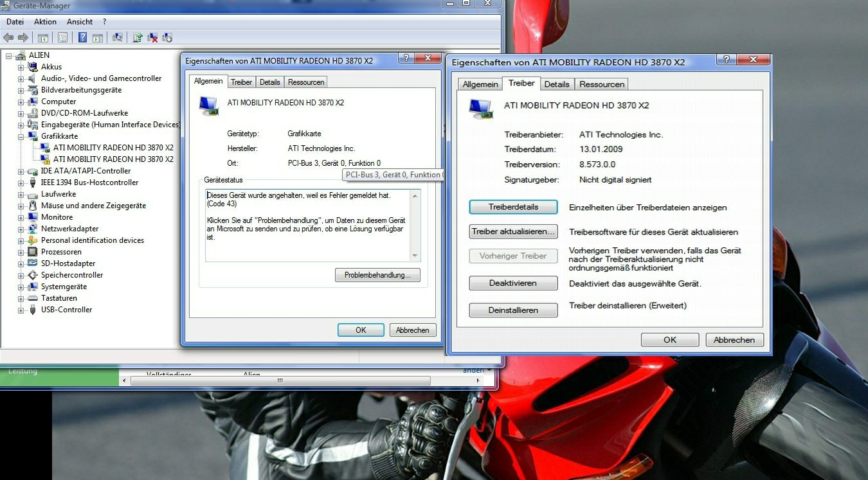868x480 pixels.
Task: Collapse the ALIEN root node
Action: 9,55
